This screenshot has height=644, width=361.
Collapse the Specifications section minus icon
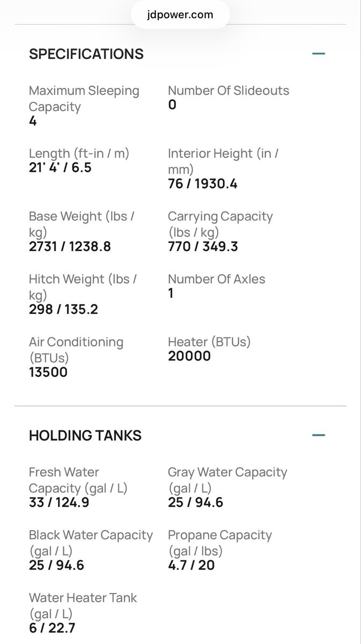pos(319,54)
